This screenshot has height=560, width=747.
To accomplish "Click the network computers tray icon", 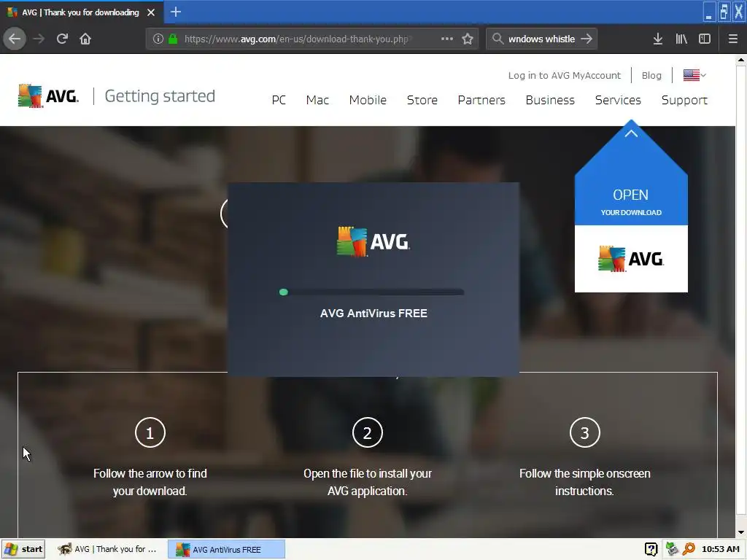I will click(672, 549).
